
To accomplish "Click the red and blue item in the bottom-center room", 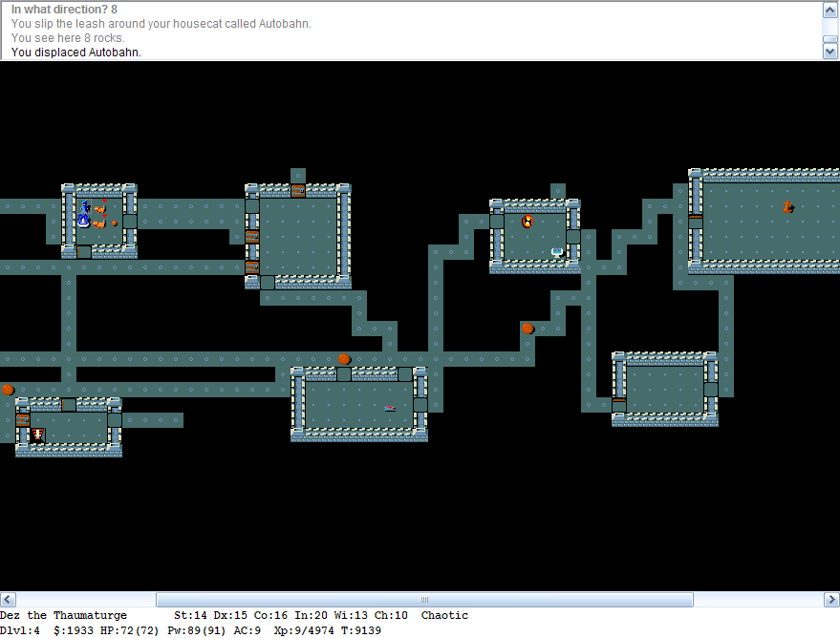I will coord(390,409).
